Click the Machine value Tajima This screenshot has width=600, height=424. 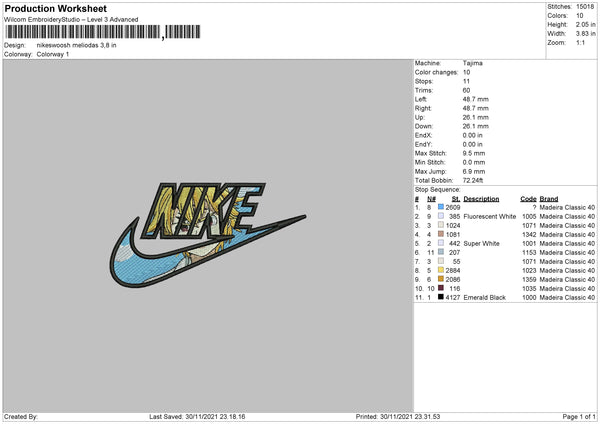tap(473, 63)
